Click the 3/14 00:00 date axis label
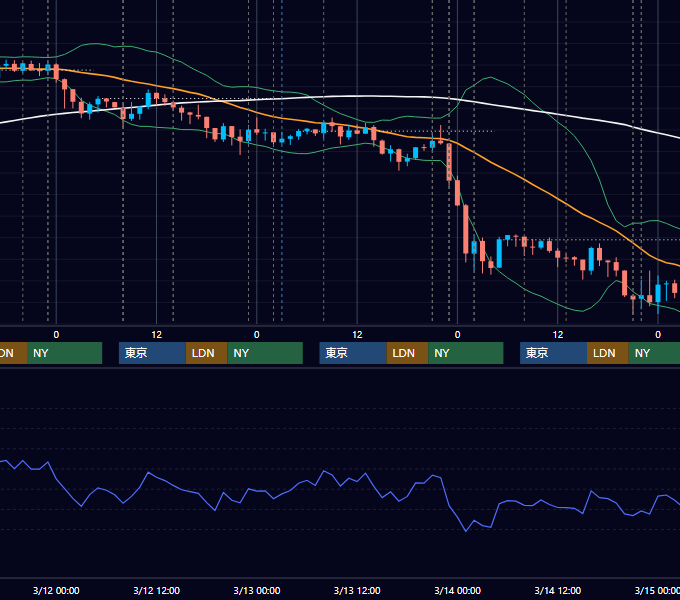 [458, 590]
